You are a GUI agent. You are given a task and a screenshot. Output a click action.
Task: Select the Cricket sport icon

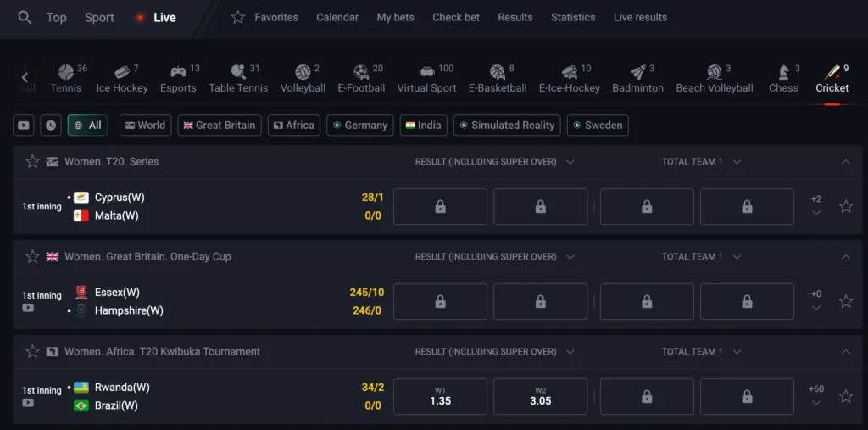pos(832,73)
